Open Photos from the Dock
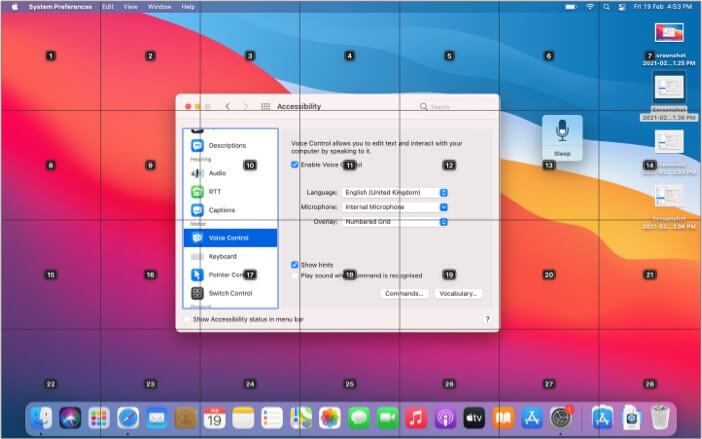The image size is (702, 439). coord(330,418)
